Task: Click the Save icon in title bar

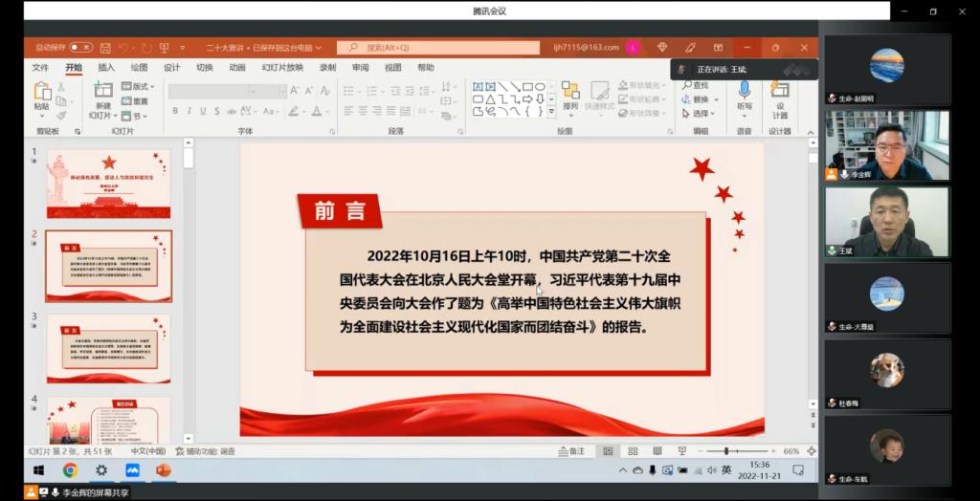Action: tap(104, 47)
